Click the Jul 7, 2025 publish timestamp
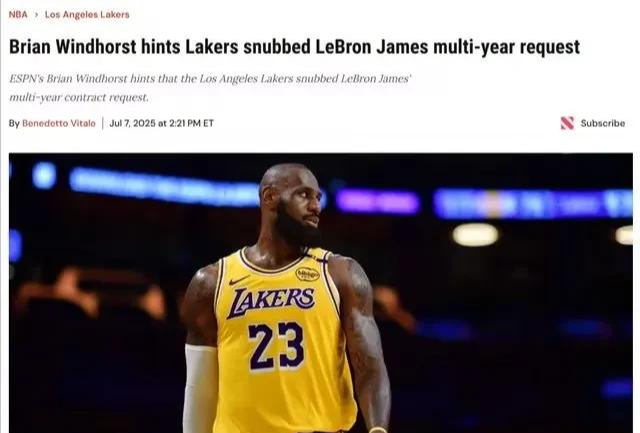640x433 pixels. pos(162,123)
